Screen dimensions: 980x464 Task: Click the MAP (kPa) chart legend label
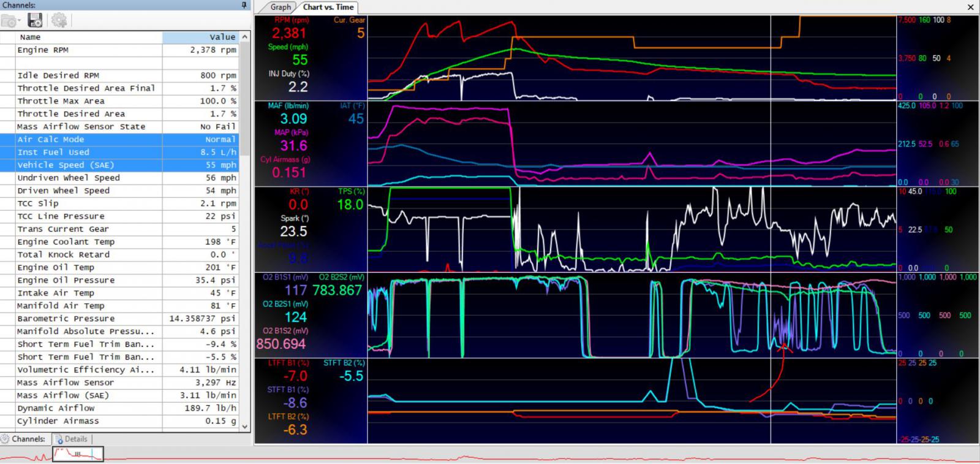[291, 132]
